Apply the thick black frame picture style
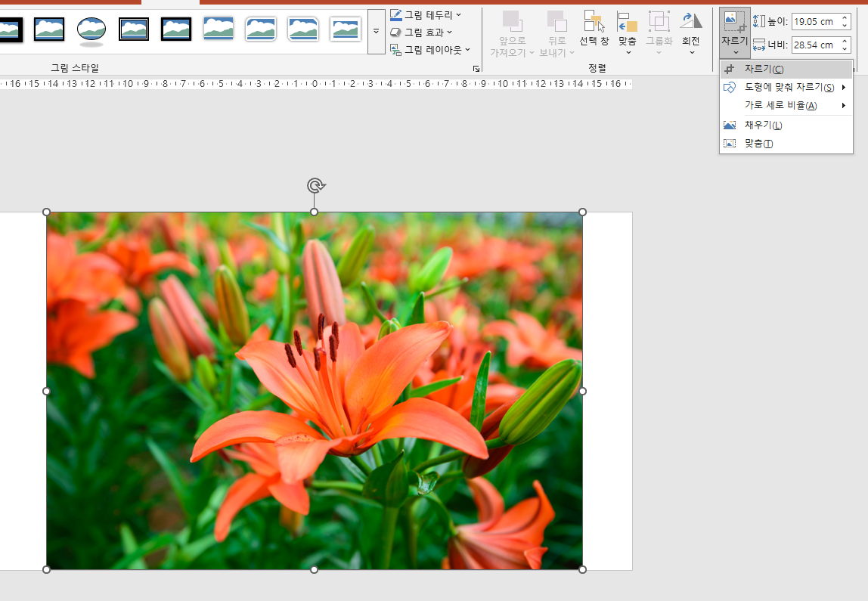 [x=176, y=29]
